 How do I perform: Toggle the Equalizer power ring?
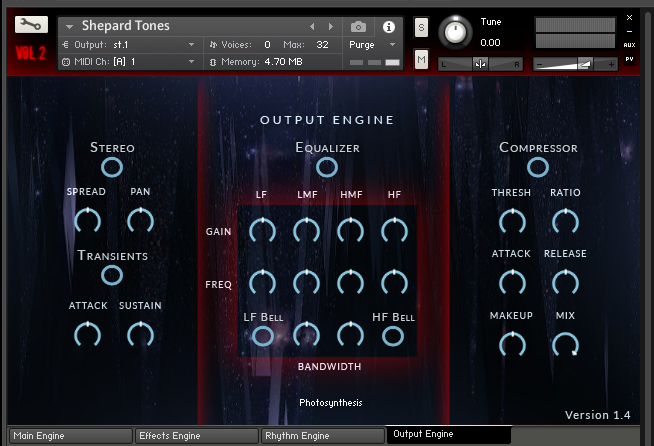327,167
